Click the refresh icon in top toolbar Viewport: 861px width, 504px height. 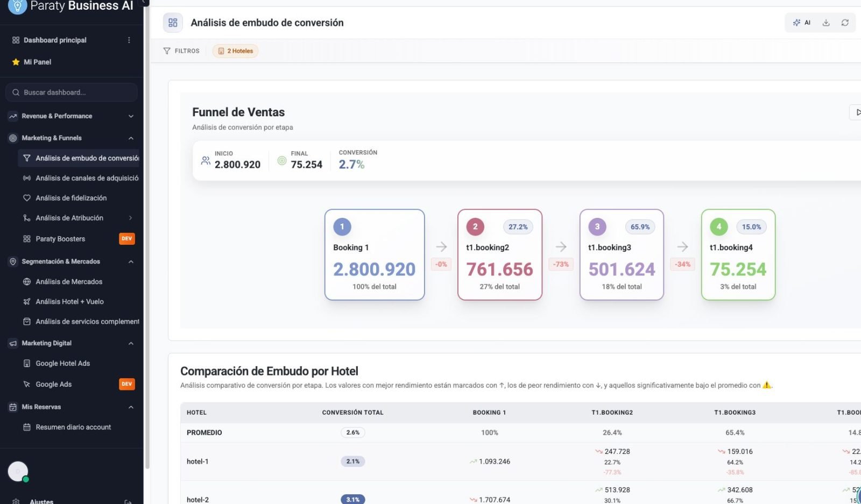tap(845, 23)
